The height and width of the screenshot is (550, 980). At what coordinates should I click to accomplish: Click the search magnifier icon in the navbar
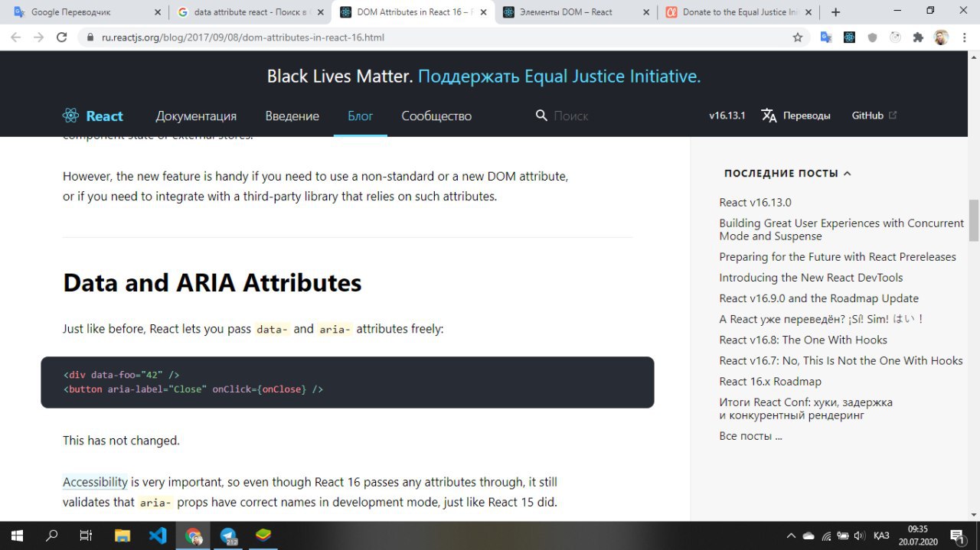[x=541, y=116]
